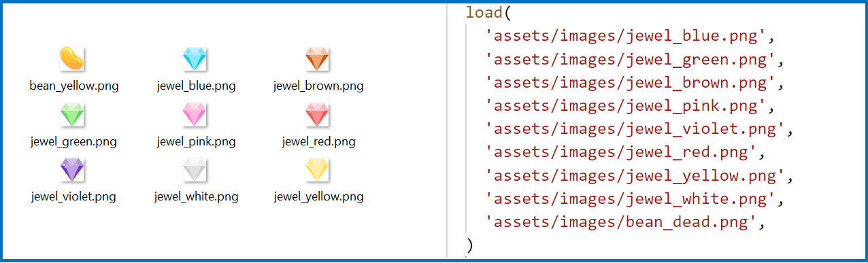Click the blue jewel icon
The image size is (868, 263).
click(195, 59)
